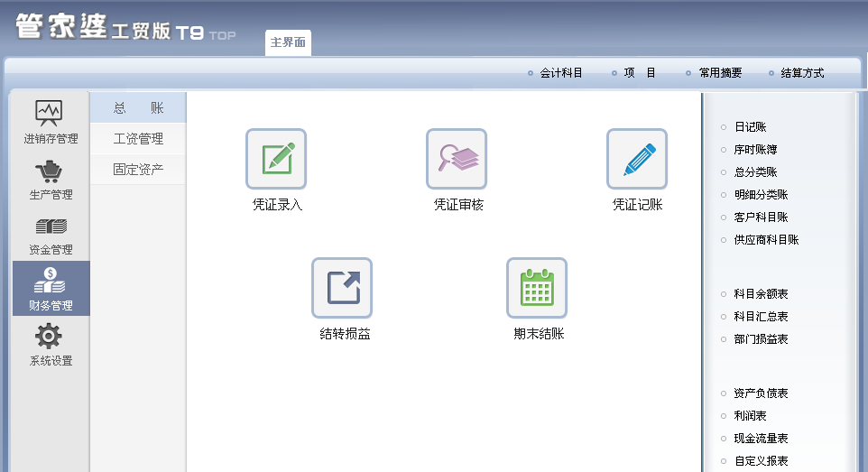Open the 凭证审核 voucher review icon
Image resolution: width=868 pixels, height=472 pixels.
tap(457, 159)
